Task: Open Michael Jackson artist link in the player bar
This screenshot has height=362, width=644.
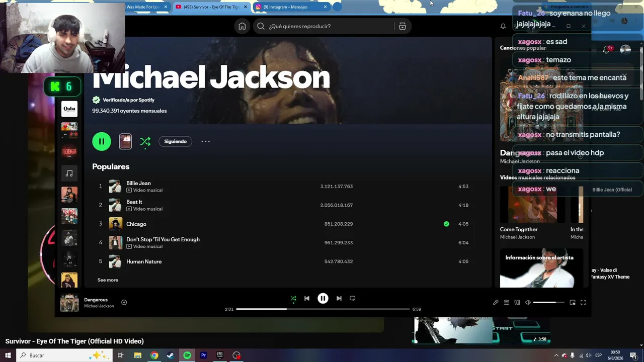Action: click(99, 306)
